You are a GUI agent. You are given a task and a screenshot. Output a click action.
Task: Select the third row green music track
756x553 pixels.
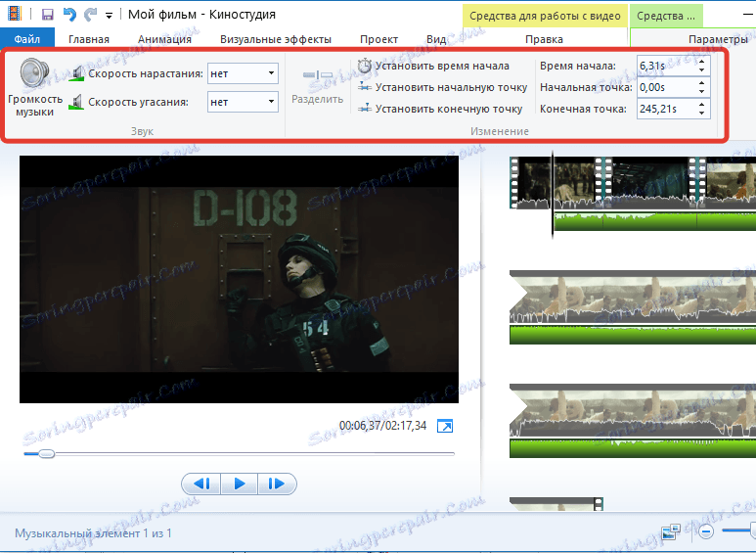(633, 449)
